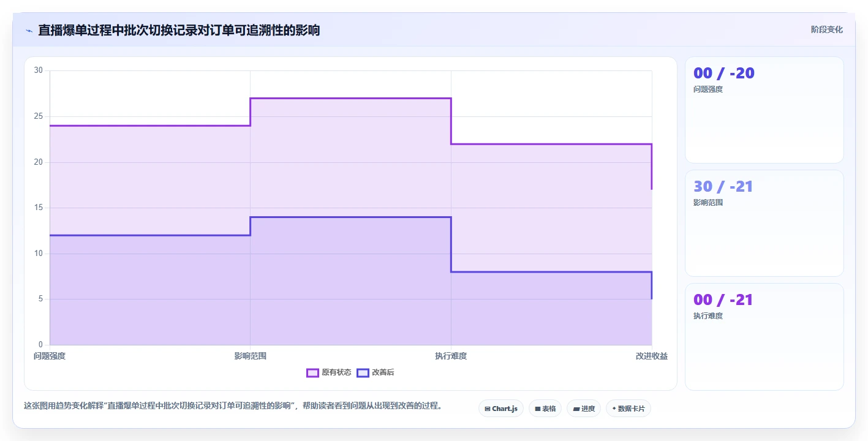Open the 执行难度 data card
The height and width of the screenshot is (441, 868).
764,337
